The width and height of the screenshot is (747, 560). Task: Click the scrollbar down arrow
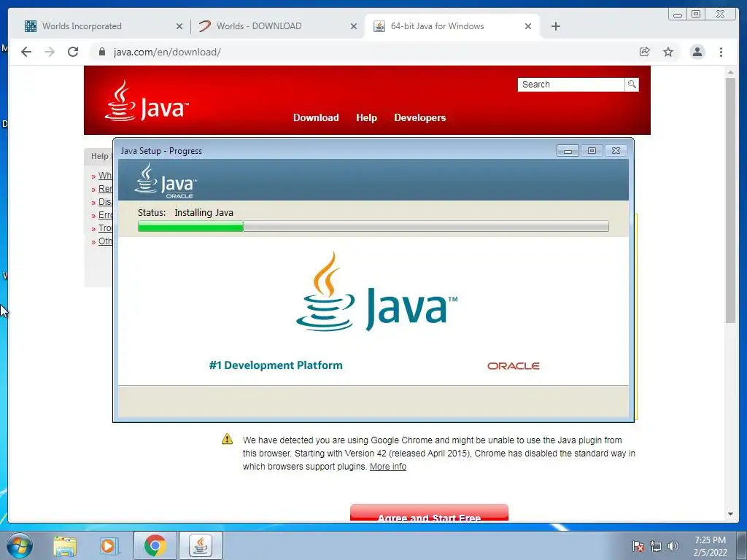(730, 514)
